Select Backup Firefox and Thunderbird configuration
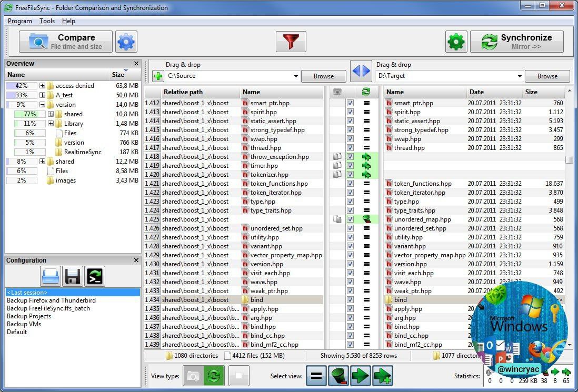This screenshot has width=578, height=392. tap(51, 300)
